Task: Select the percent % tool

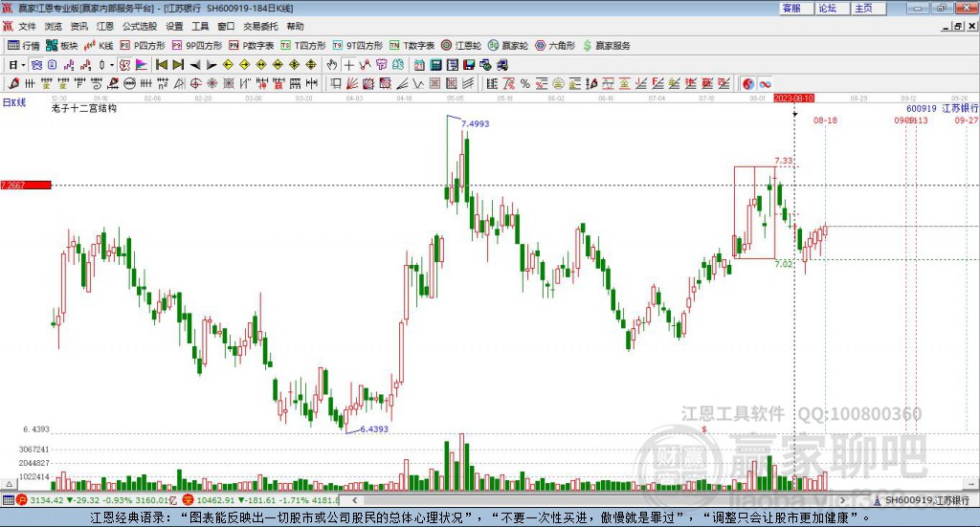Action: [x=525, y=83]
